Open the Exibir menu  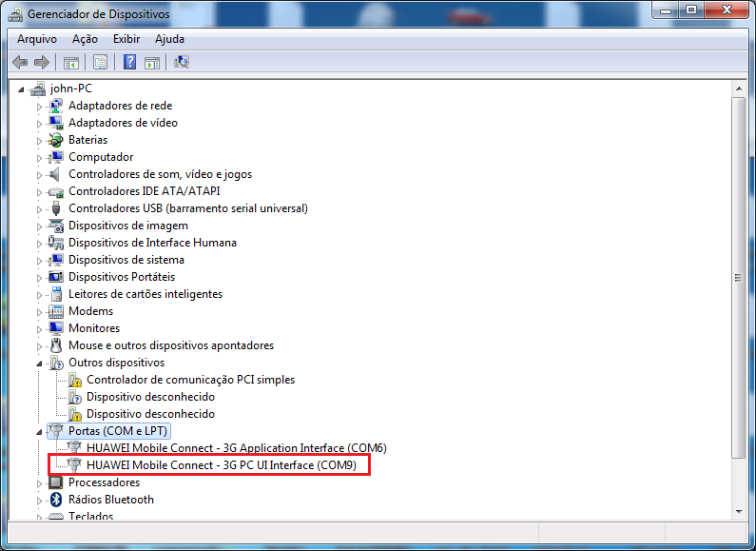tap(126, 39)
